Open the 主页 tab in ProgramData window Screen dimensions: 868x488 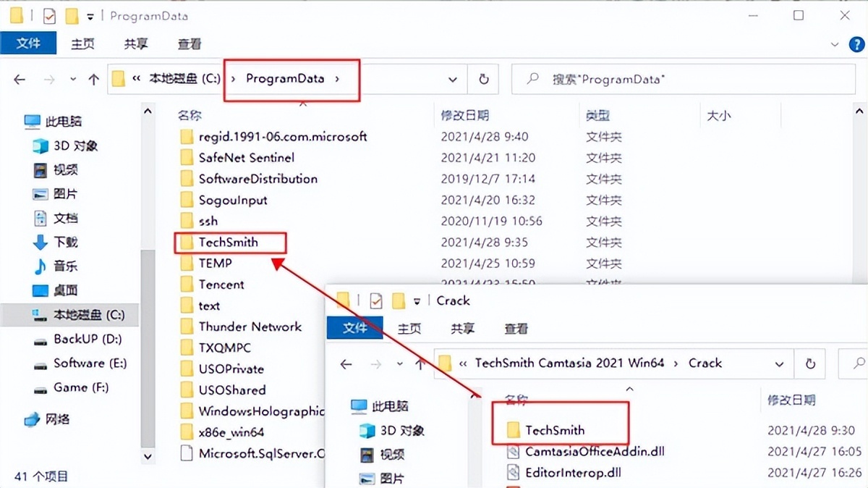click(82, 43)
